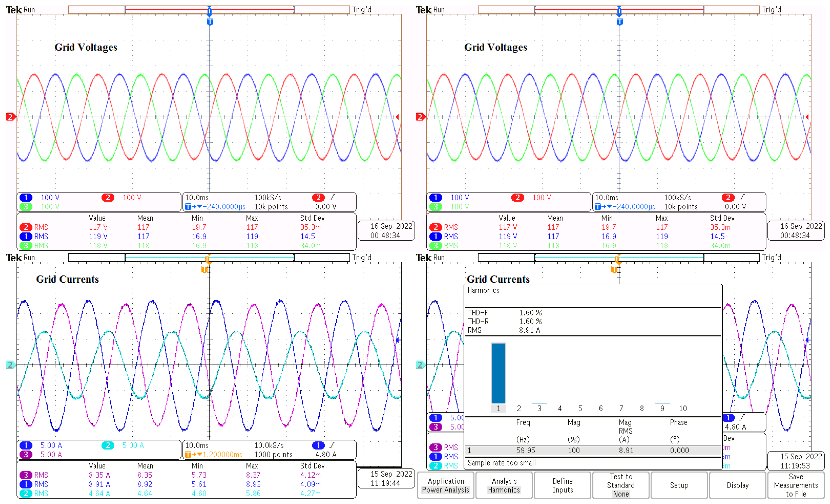Click the cyan channel 2 5.00 A badge
The image size is (830, 504).
click(x=108, y=445)
